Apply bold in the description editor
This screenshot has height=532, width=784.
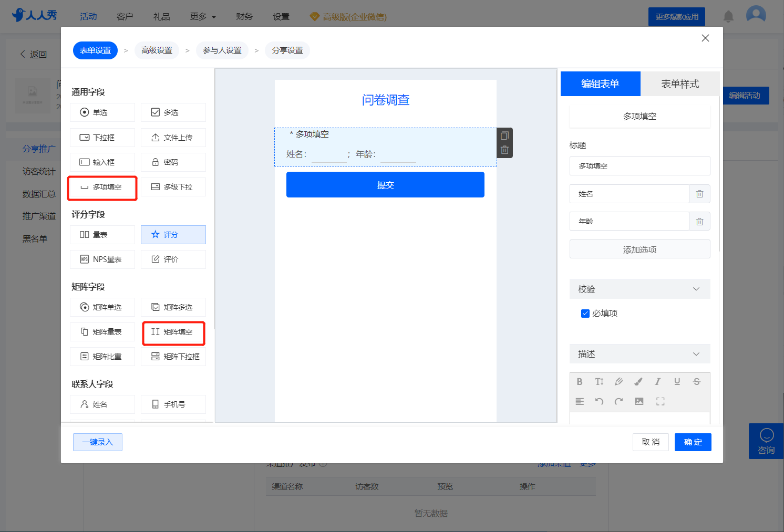[580, 382]
